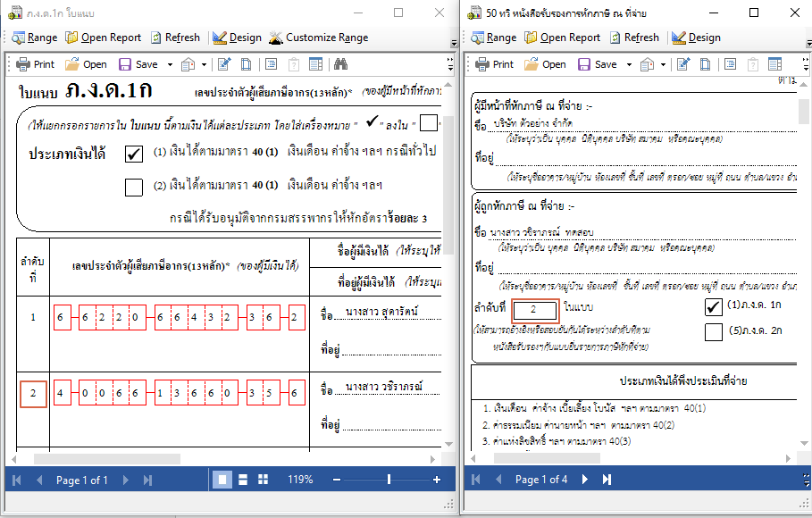Click the ลำดับที่ field showing 2
Image resolution: width=812 pixels, height=518 pixels.
pos(535,308)
